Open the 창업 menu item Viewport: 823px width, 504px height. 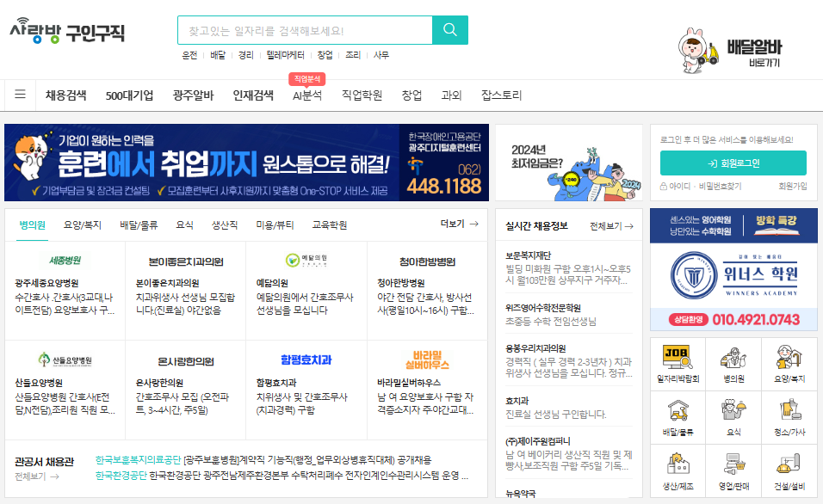(x=411, y=95)
